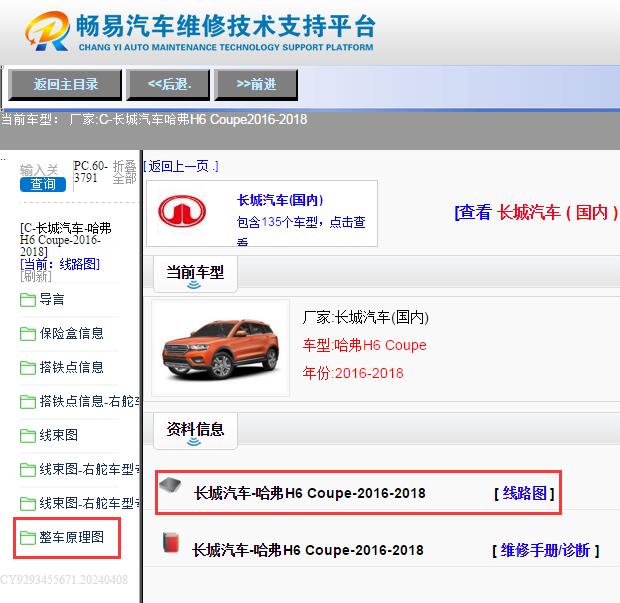Select the 线束图 tree item label
620x603 pixels.
[x=59, y=435]
